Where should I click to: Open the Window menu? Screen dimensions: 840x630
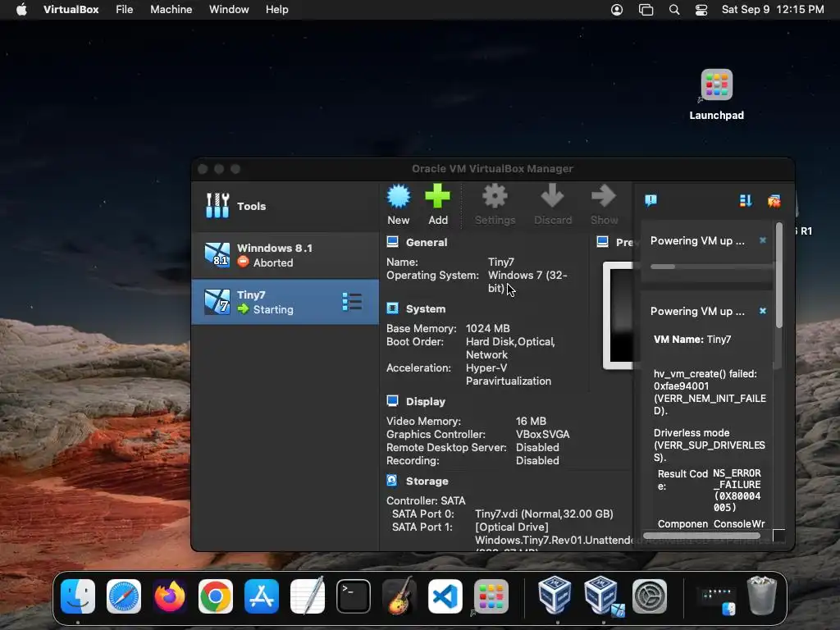click(229, 10)
